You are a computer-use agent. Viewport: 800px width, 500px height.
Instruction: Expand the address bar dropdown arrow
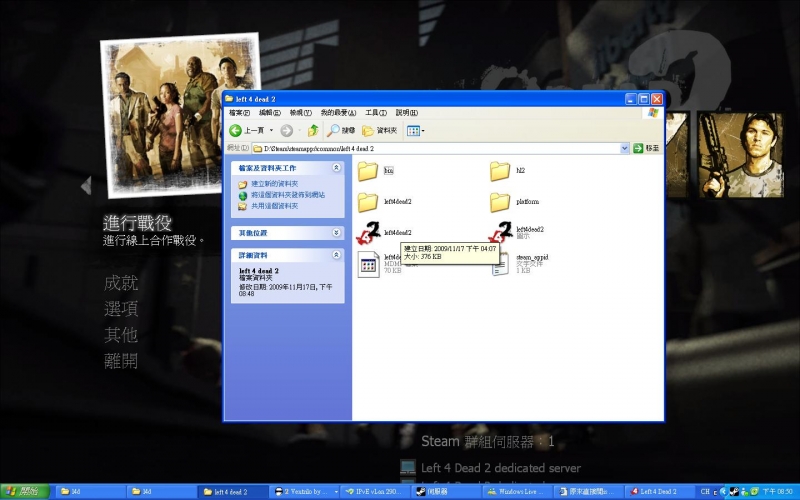pos(625,148)
